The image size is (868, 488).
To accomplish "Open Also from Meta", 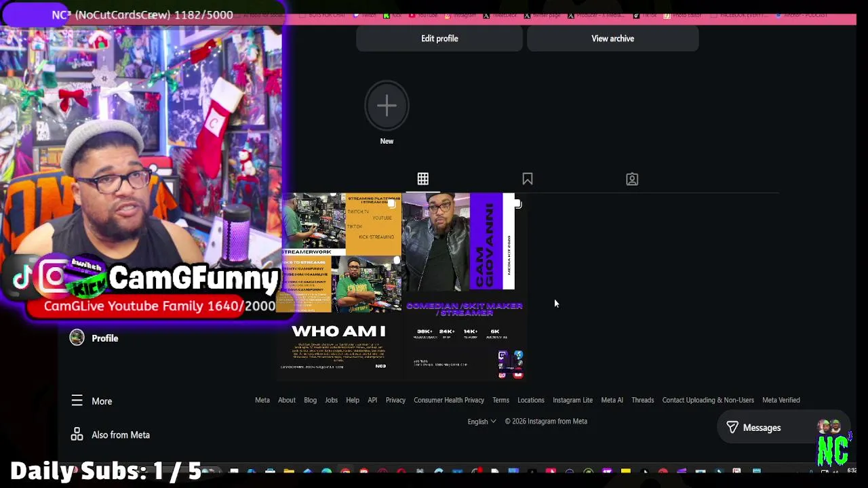I will tap(121, 435).
